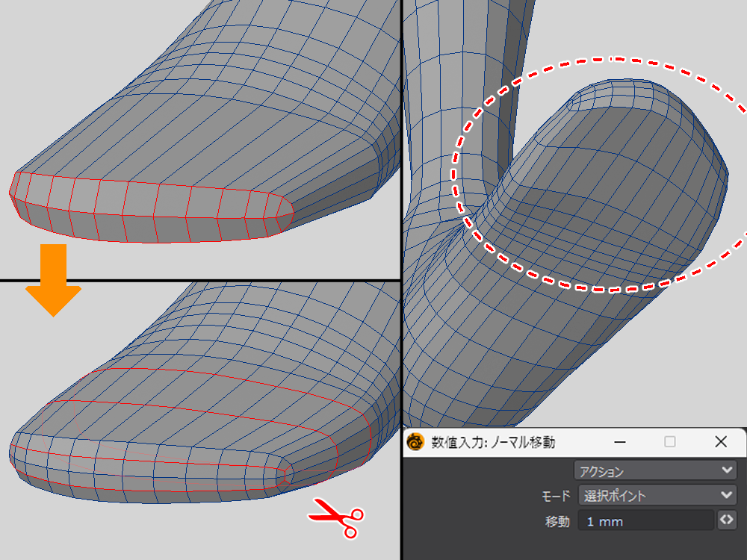747x560 pixels.
Task: Click the 数値入力: ノーマル移動 title text
Action: [492, 442]
